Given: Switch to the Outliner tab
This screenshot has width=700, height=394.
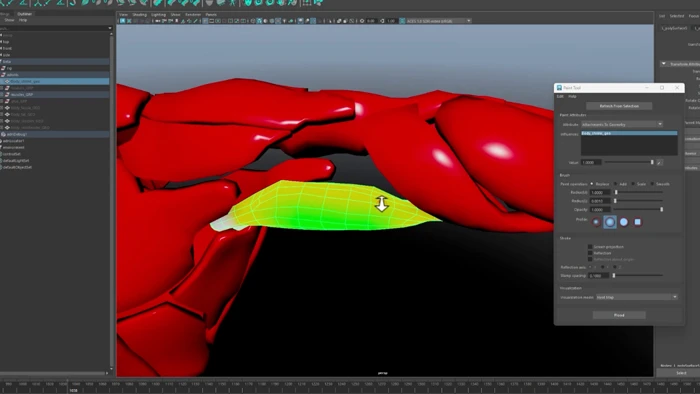Looking at the screenshot, I should point(25,14).
